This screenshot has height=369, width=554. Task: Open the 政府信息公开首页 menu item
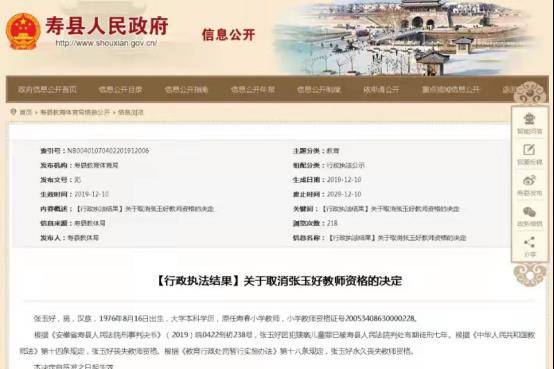pyautogui.click(x=47, y=90)
